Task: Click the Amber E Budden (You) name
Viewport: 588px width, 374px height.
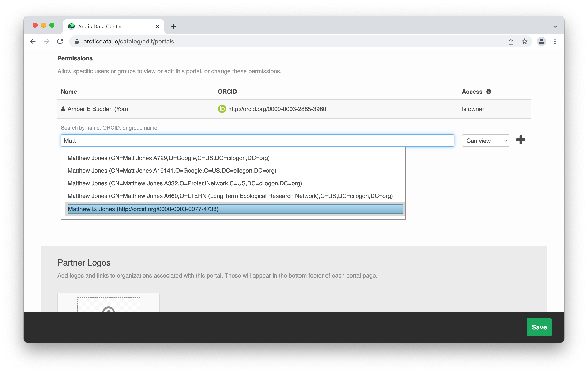Action: (x=98, y=109)
